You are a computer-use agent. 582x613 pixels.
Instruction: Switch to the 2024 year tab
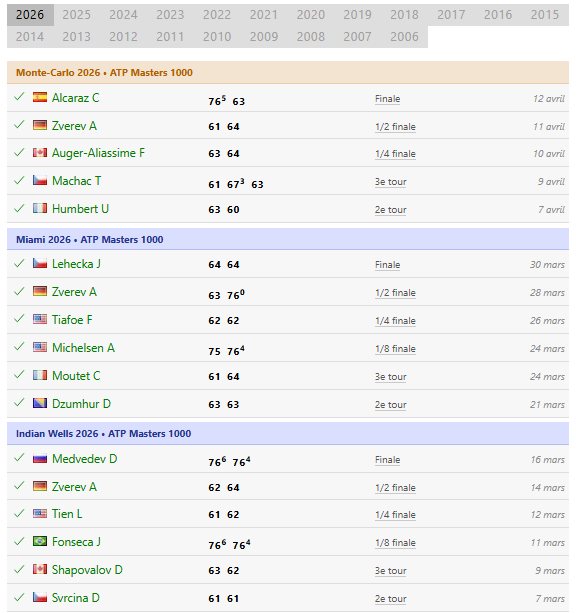[124, 15]
